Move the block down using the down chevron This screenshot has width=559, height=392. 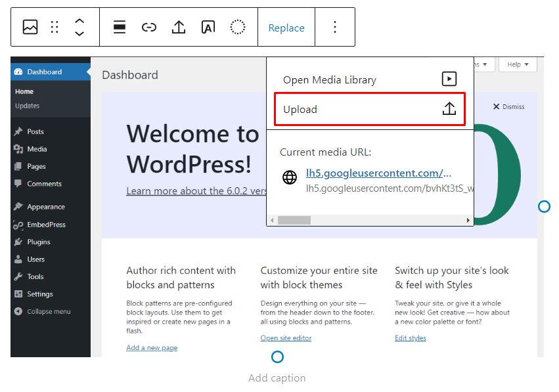pyautogui.click(x=80, y=32)
